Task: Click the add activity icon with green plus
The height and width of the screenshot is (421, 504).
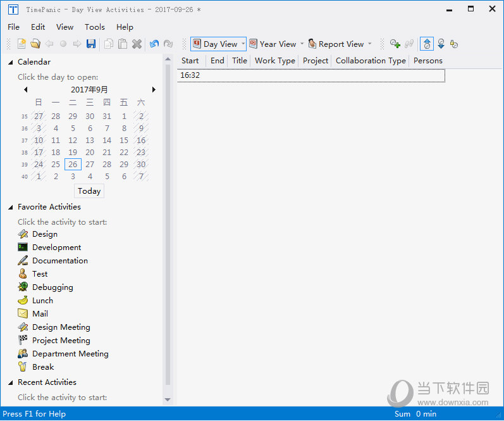Action: coord(395,44)
